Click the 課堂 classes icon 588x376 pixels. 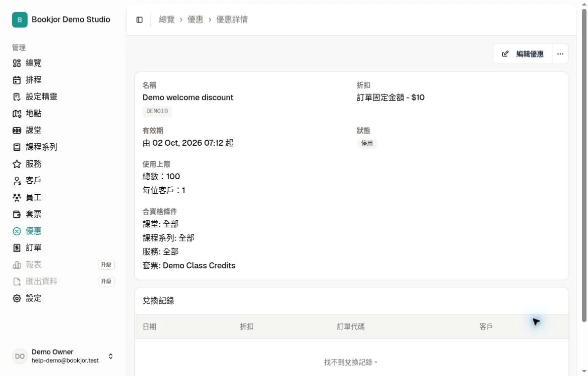[x=17, y=130]
